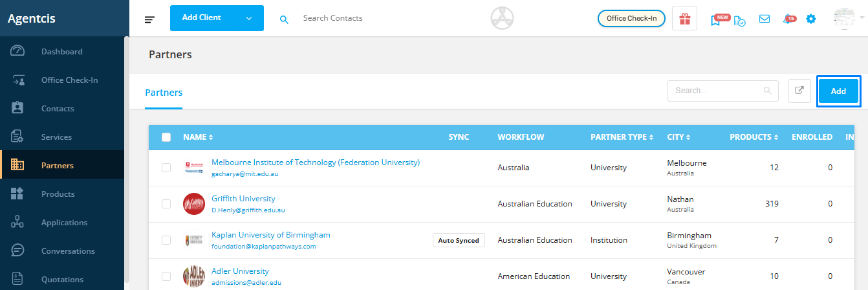
Task: Click the magnifier in partners search box
Action: (x=768, y=91)
